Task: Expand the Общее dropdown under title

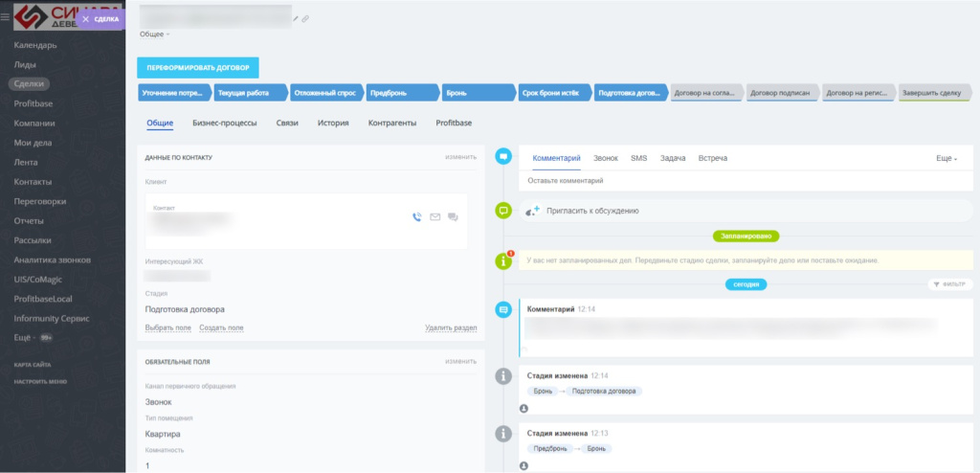Action: [x=154, y=34]
